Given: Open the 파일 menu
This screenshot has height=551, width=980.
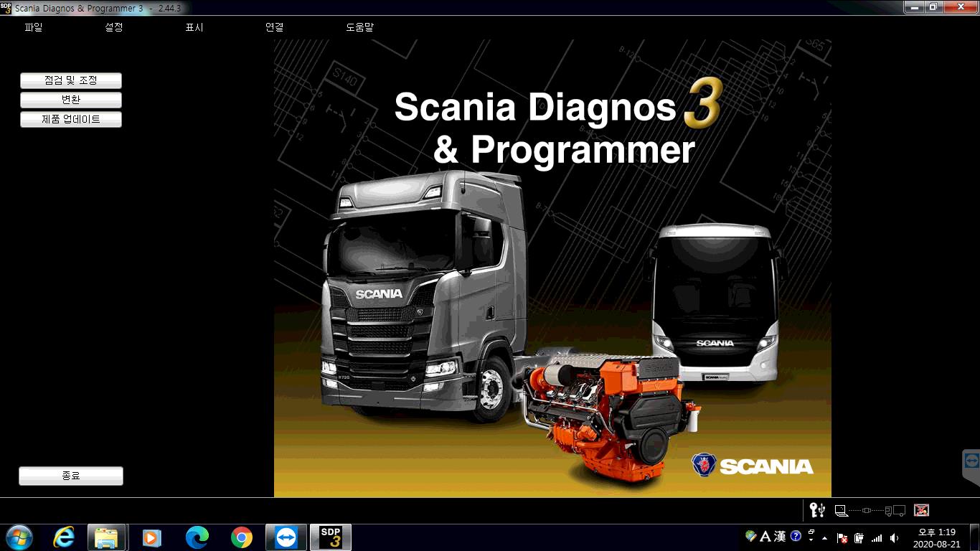Looking at the screenshot, I should [34, 27].
